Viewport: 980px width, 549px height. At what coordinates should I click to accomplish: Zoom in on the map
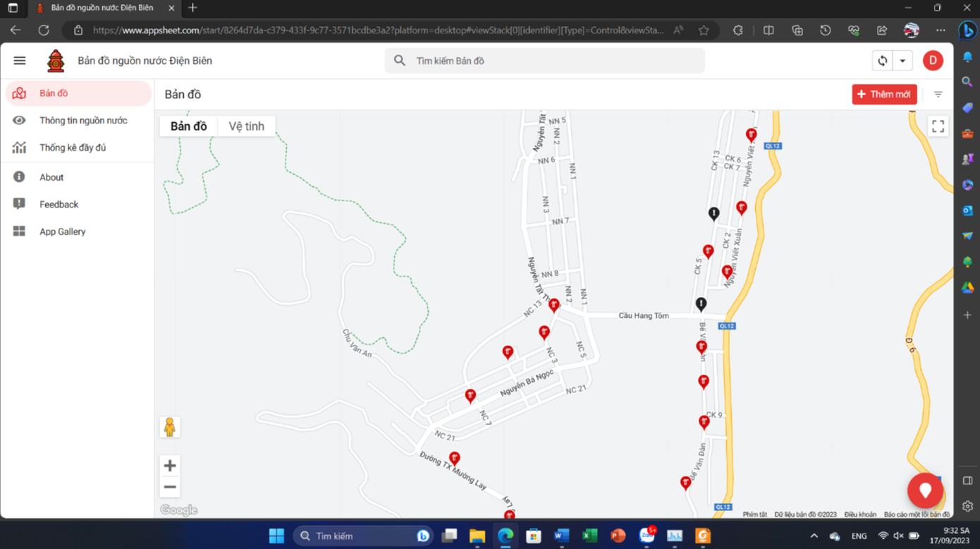click(x=170, y=466)
